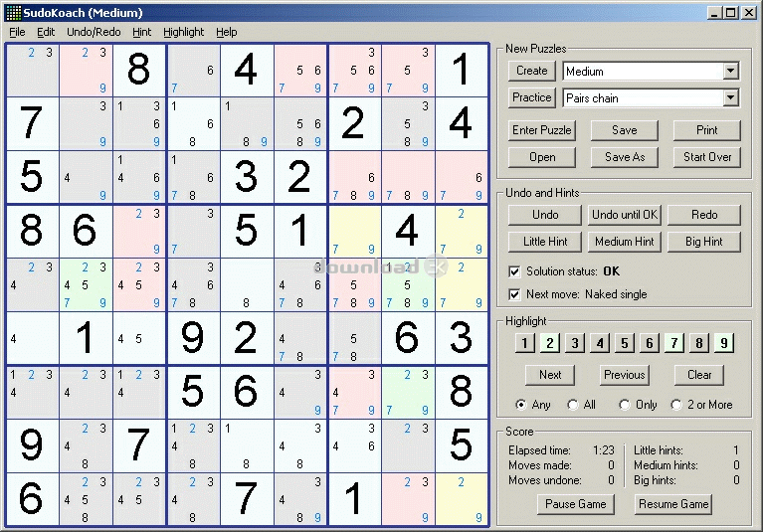Select the All highlight radio option
This screenshot has height=532, width=763.
tap(573, 405)
